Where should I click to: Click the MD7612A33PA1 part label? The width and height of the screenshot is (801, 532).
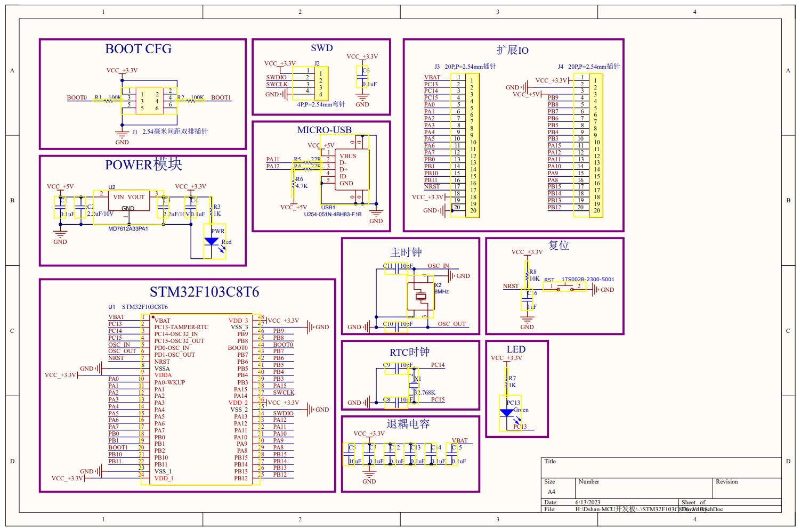tap(128, 228)
